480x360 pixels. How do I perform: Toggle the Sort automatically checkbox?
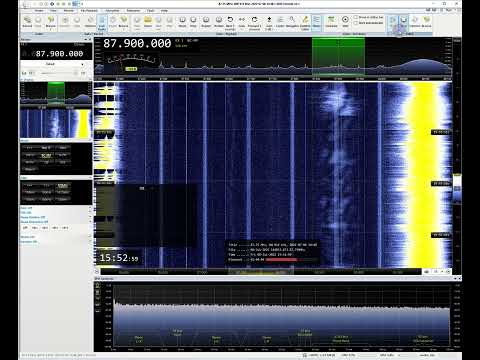pyautogui.click(x=356, y=23)
